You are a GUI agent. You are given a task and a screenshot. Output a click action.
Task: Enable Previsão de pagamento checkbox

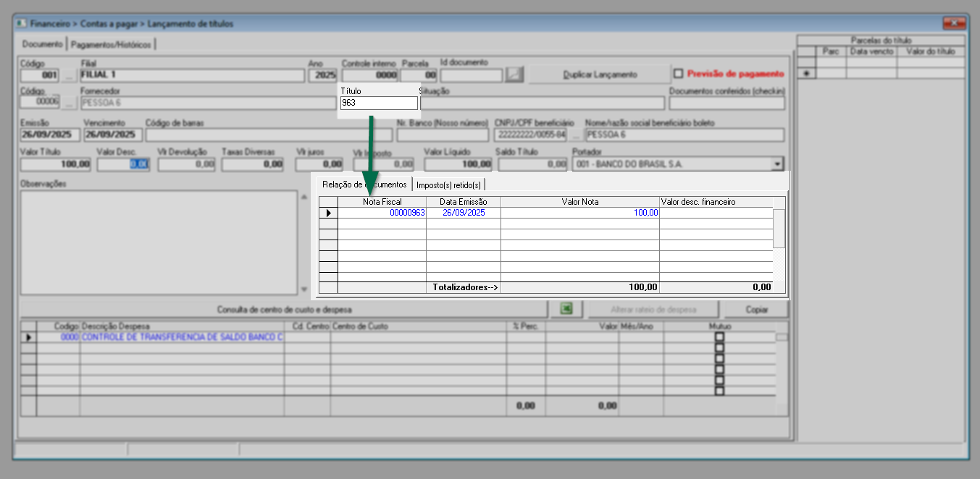tap(678, 74)
